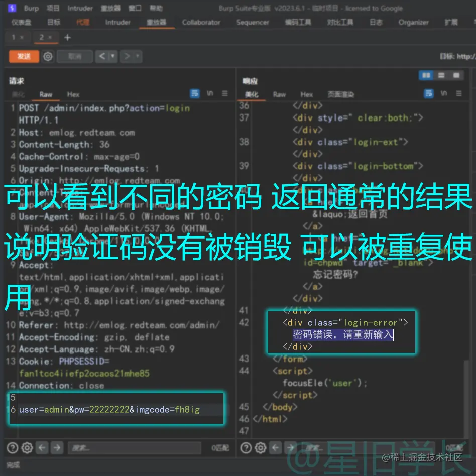
Task: Open the Burp menu
Action: [x=31, y=8]
